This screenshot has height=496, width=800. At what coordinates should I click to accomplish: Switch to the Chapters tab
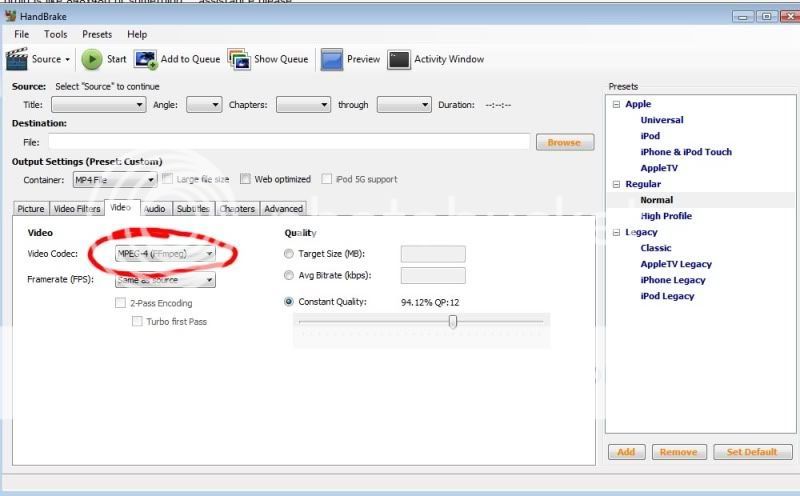(237, 209)
